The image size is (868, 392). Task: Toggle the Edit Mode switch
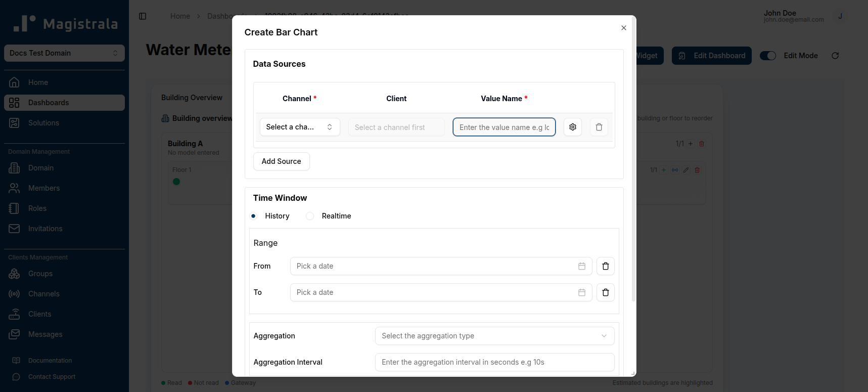(768, 56)
